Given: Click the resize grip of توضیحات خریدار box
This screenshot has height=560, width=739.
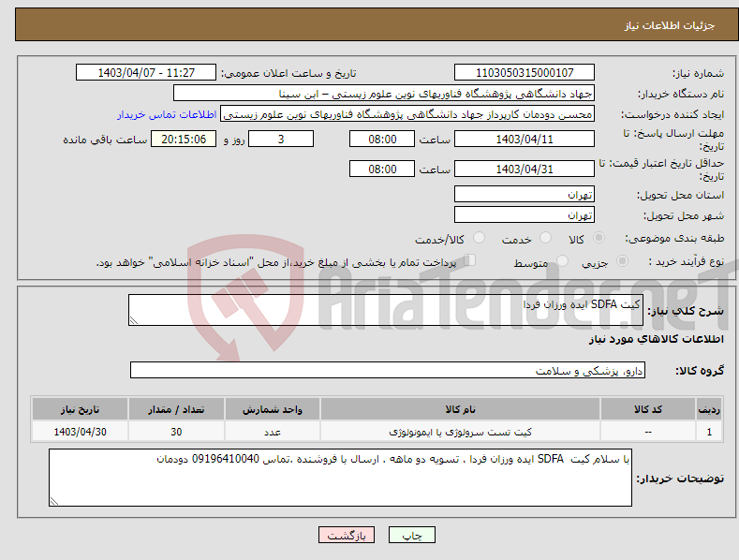Looking at the screenshot, I should click(54, 501).
